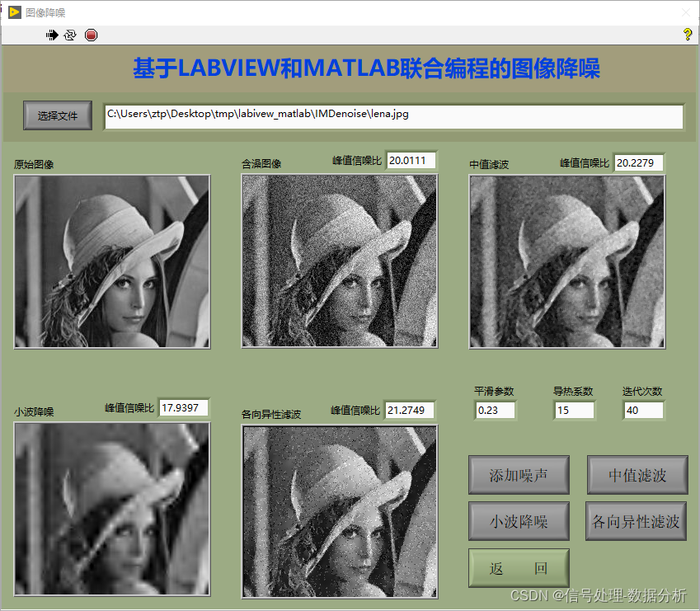Click the Run Continuously toolbar icon

[x=70, y=35]
